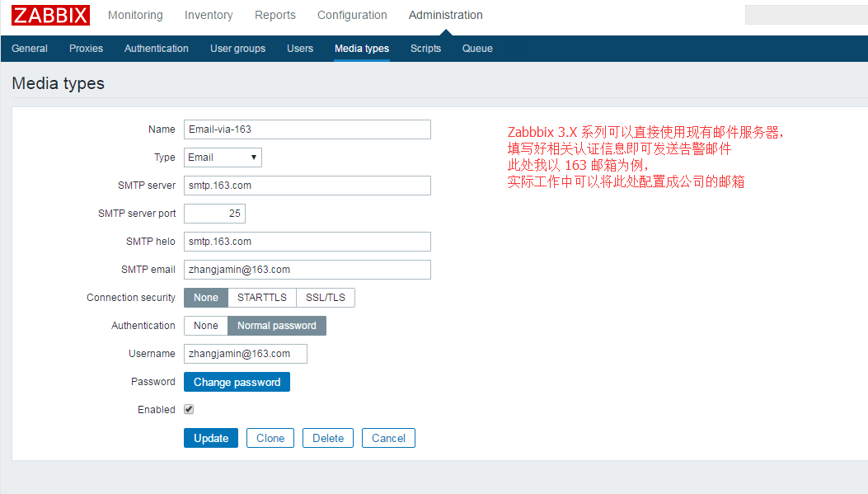868x494 pixels.
Task: Open the Inventory menu
Action: (209, 15)
